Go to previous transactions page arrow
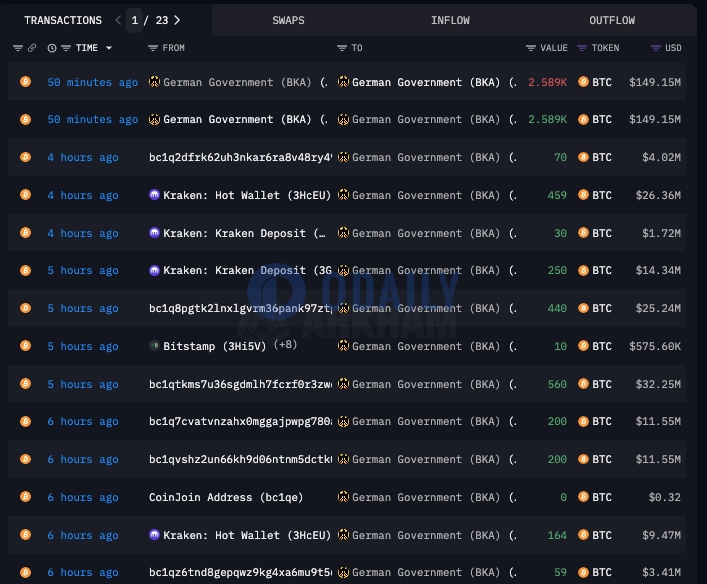707x584 pixels. [x=118, y=20]
